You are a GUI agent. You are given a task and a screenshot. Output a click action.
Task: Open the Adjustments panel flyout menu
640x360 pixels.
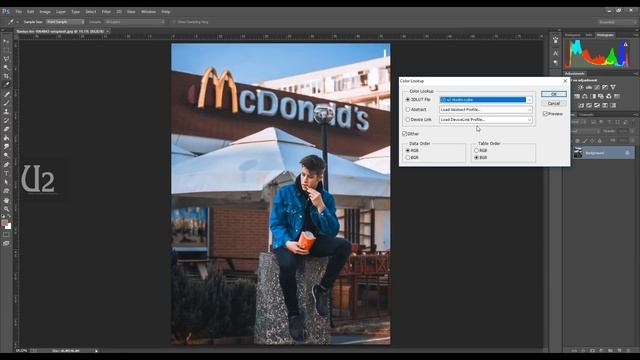636,74
